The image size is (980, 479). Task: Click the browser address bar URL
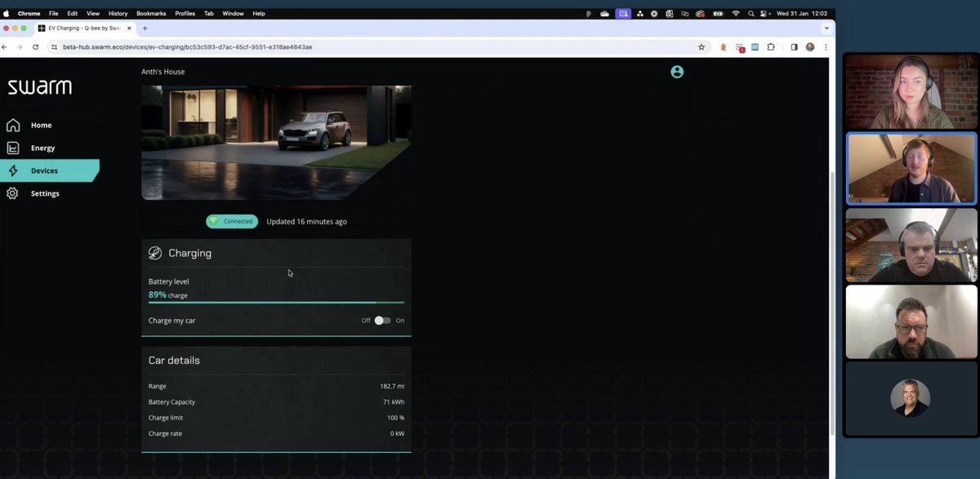[x=188, y=47]
